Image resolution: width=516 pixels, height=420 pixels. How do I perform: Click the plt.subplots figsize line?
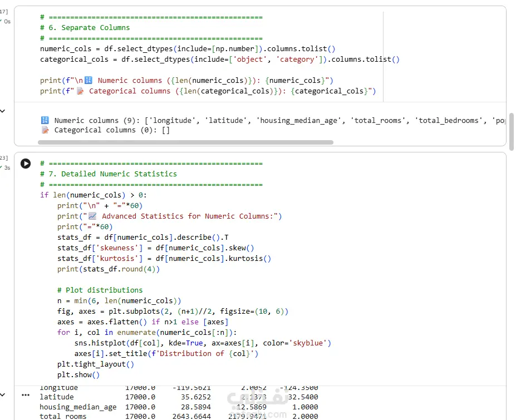coord(173,311)
